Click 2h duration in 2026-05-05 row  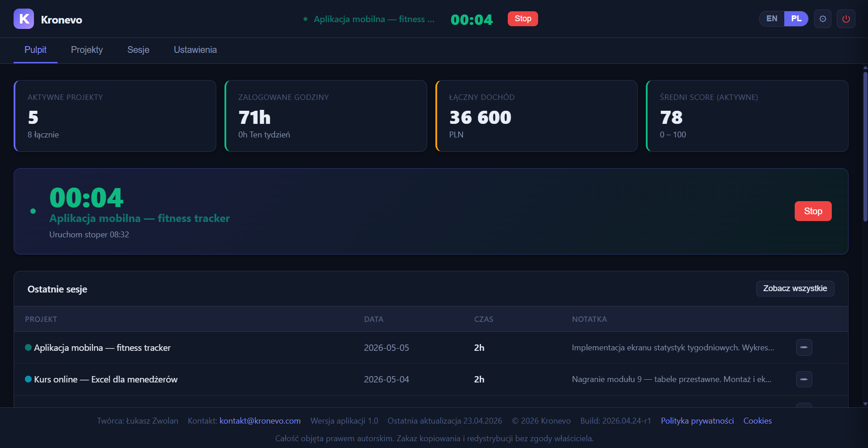[479, 348]
